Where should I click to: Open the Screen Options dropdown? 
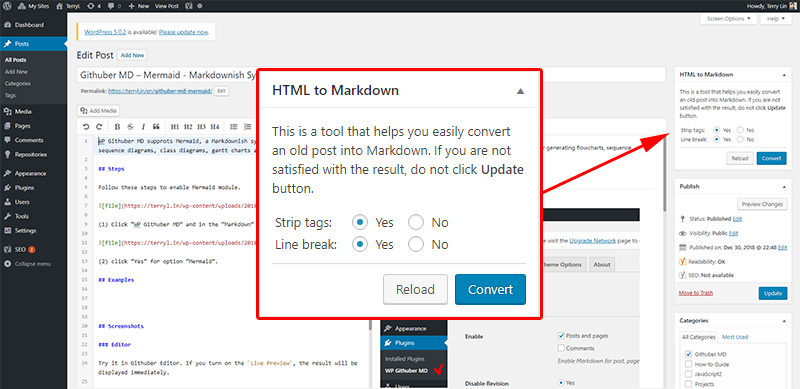coord(728,19)
